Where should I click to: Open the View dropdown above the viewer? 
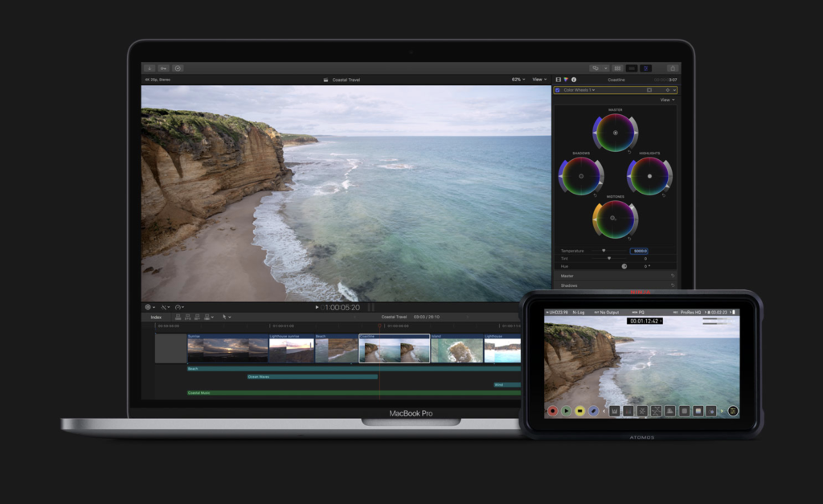[x=538, y=79]
